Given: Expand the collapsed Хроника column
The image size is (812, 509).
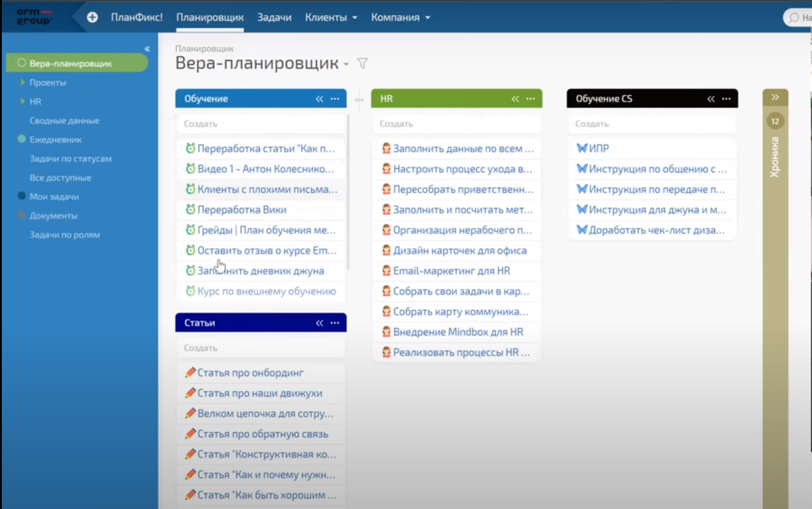Looking at the screenshot, I should (x=775, y=97).
